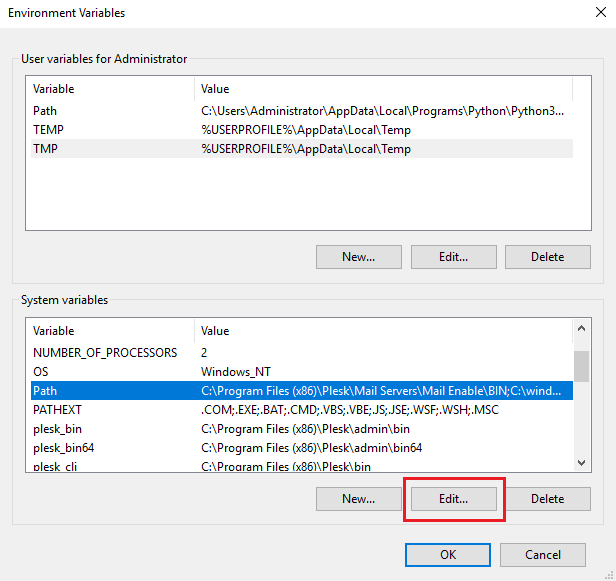Sort system variables by Variable column header
616x581 pixels.
click(x=110, y=330)
